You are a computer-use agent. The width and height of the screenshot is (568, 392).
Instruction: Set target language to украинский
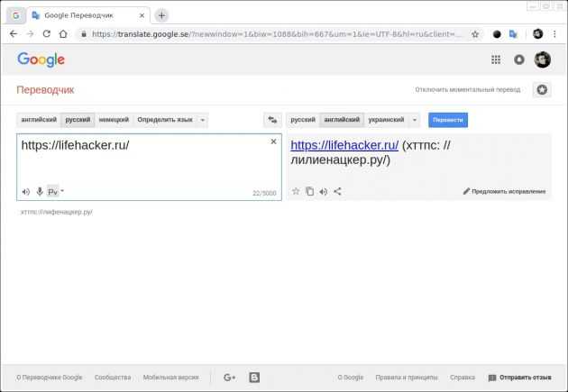pos(386,120)
